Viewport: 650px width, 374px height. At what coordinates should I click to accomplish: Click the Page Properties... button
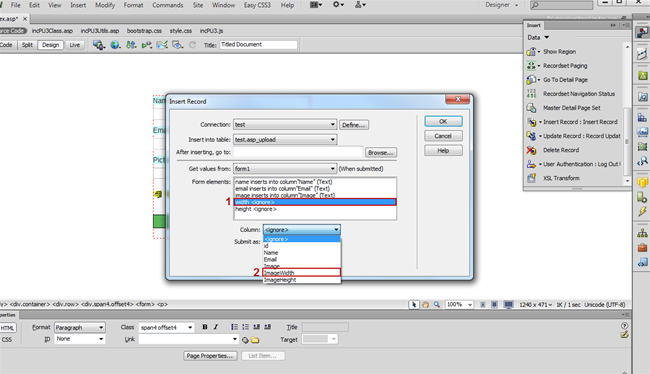(210, 356)
